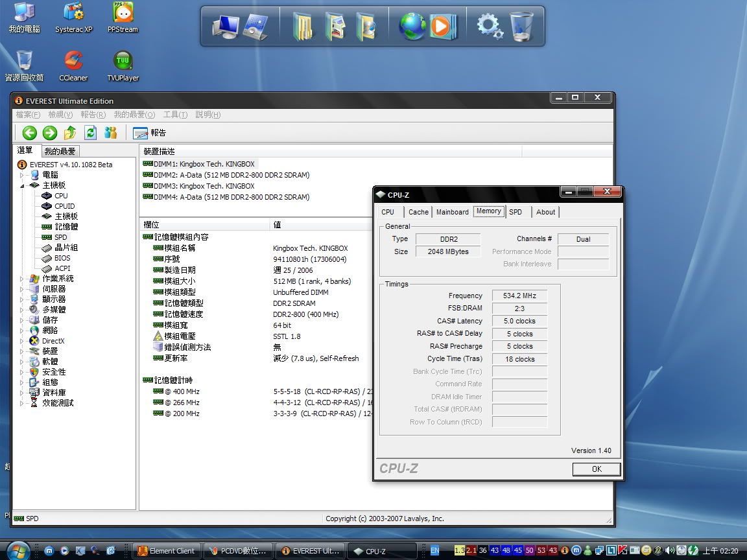Open the 報告 report toolbar button

coord(150,133)
